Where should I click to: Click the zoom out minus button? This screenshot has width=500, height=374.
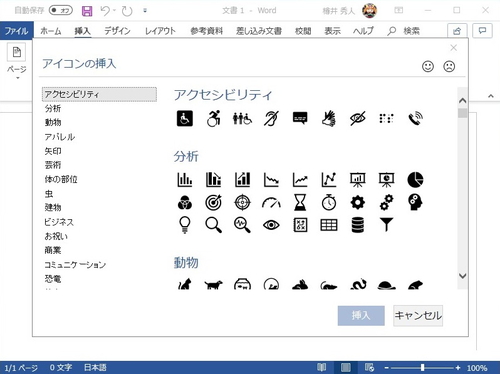pyautogui.click(x=387, y=368)
